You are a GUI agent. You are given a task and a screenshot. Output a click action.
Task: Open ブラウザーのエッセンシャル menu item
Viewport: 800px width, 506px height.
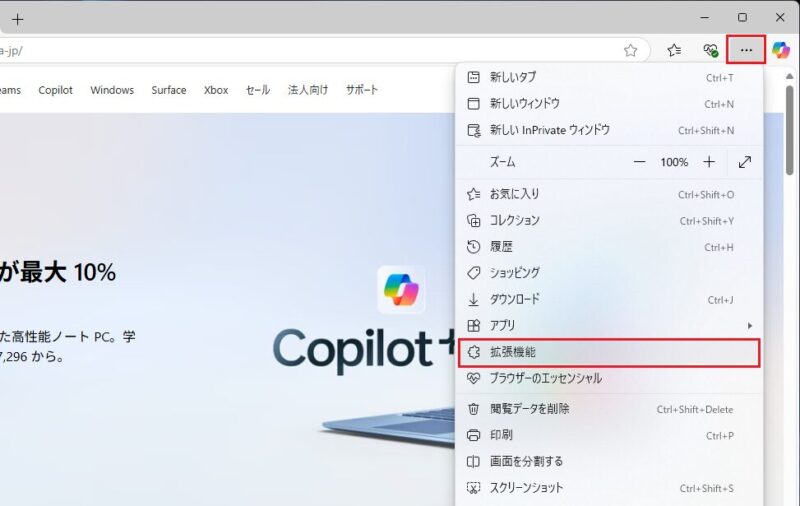click(x=609, y=378)
